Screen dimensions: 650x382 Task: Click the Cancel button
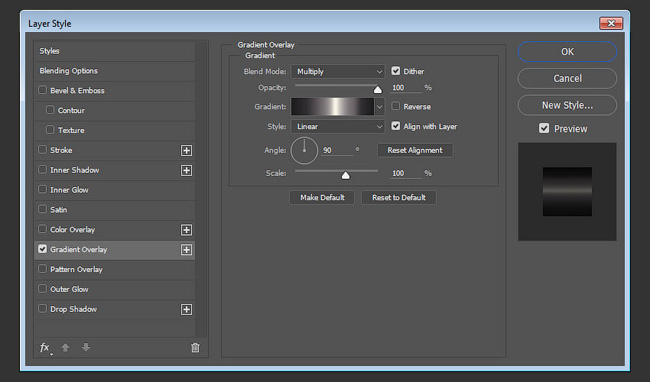pos(567,78)
